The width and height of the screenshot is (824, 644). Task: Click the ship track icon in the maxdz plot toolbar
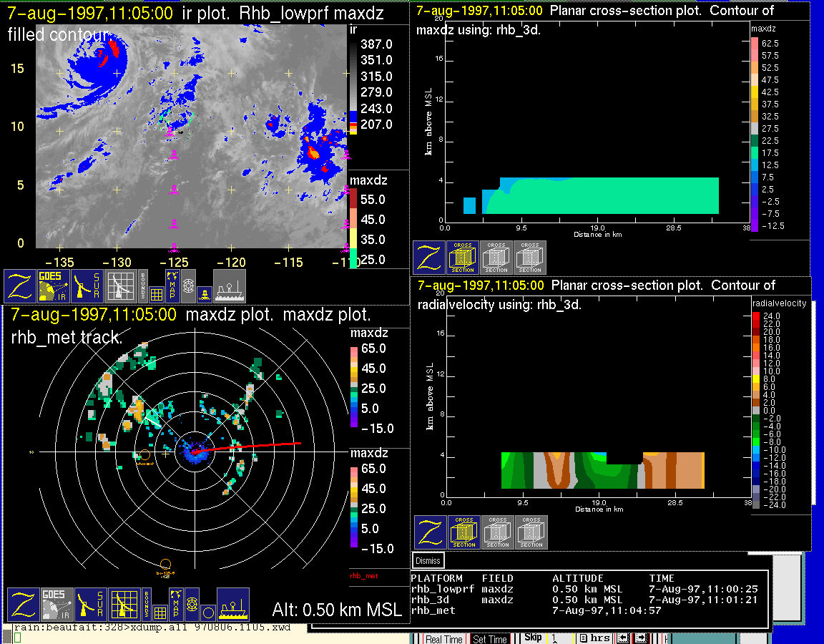(x=232, y=605)
